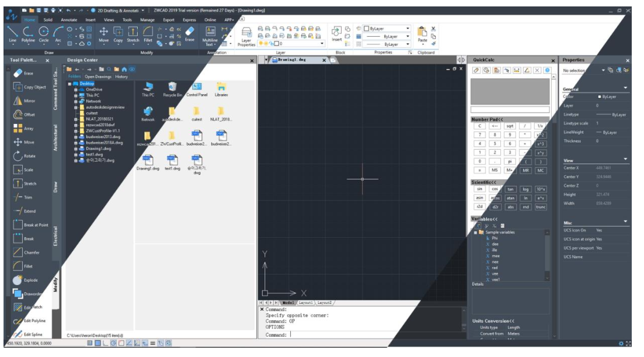Screen dimensions: 644x357
Task: Select budweiser2013.dwg in folder tree
Action: pyautogui.click(x=103, y=137)
